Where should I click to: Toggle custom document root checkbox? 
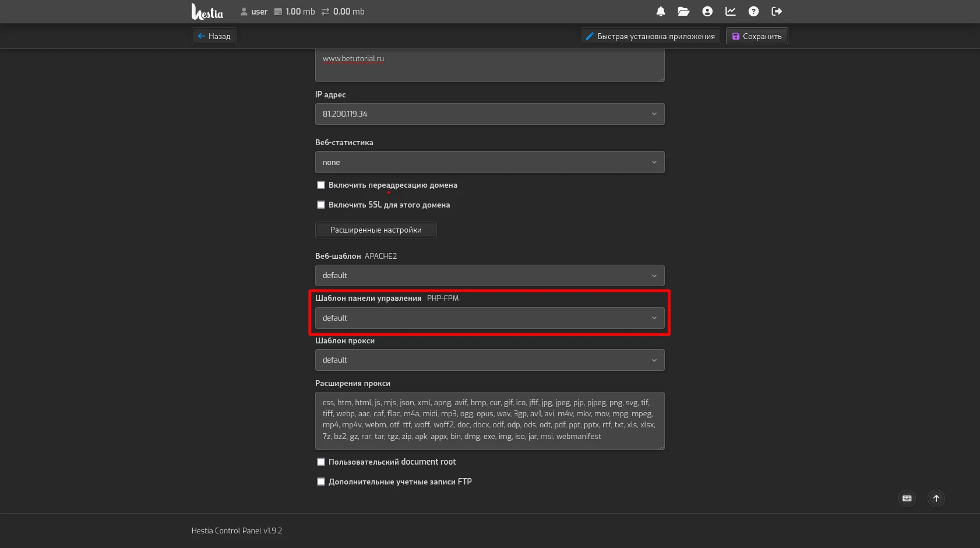(321, 462)
